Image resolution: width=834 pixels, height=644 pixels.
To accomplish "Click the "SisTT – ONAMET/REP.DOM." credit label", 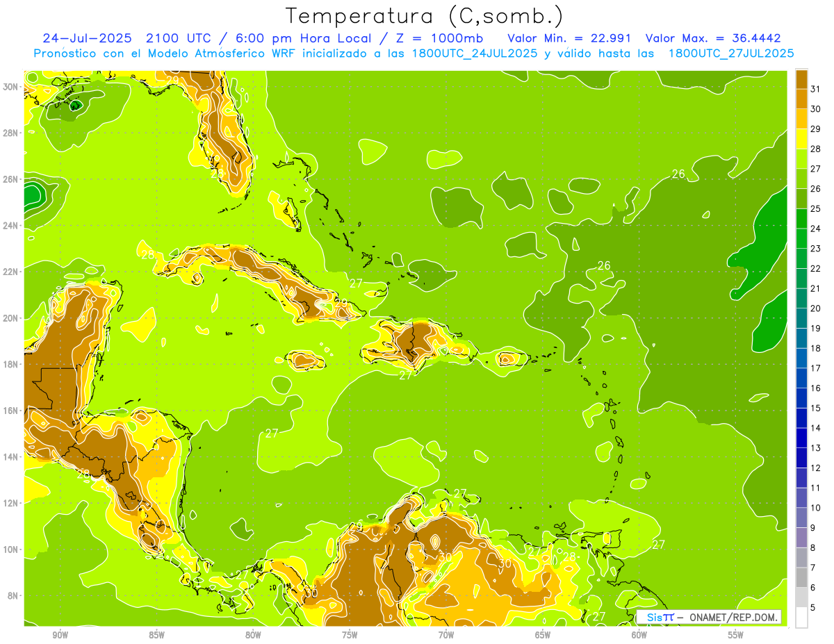I will tap(709, 616).
